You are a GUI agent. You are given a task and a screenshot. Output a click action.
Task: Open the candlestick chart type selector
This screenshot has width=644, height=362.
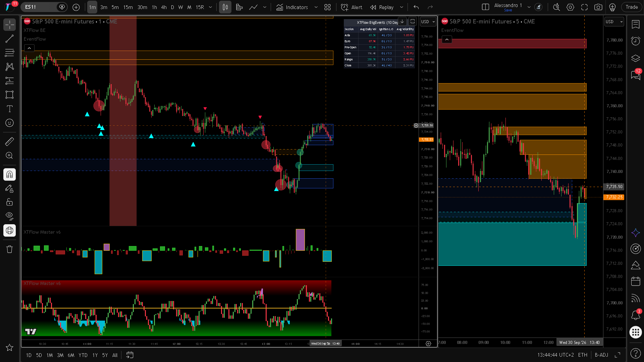tap(225, 7)
